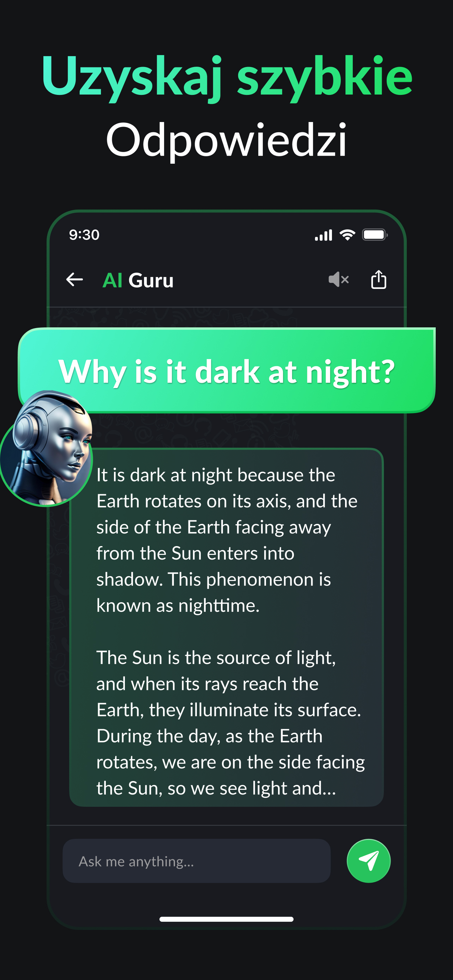The width and height of the screenshot is (453, 980).
Task: Tap the 'known as nighttime.' paragraph
Action: click(x=178, y=605)
